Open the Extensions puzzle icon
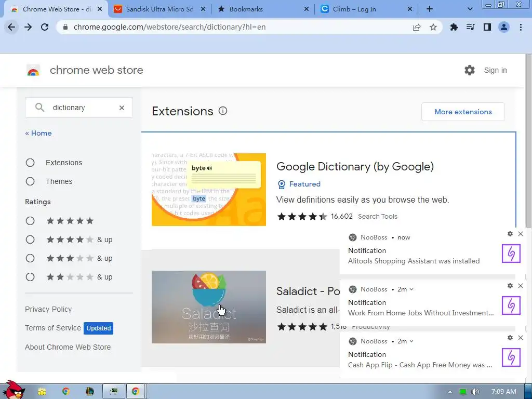532x399 pixels. point(454,27)
